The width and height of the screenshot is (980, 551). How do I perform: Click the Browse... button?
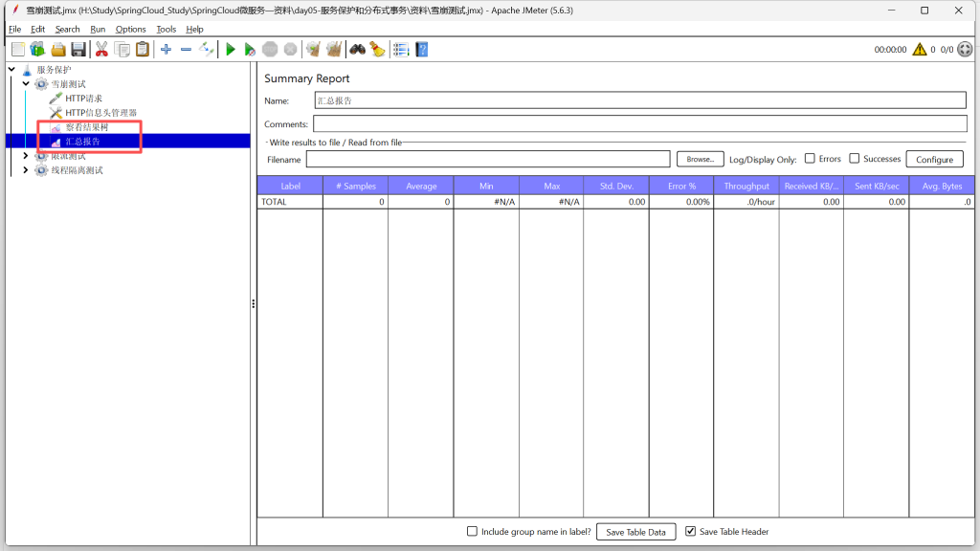[x=700, y=160]
